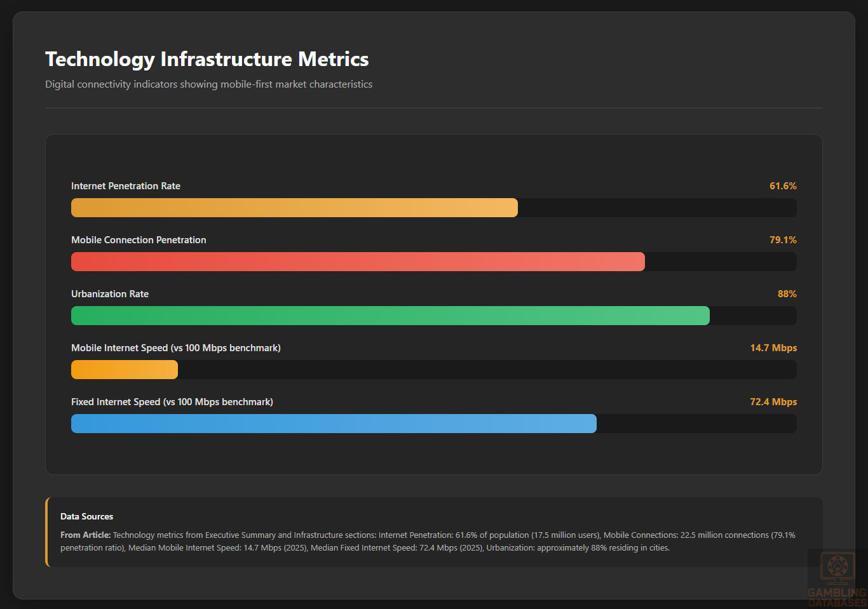868x609 pixels.
Task: Click the short Mobile Internet Speed bar
Action: [x=125, y=370]
